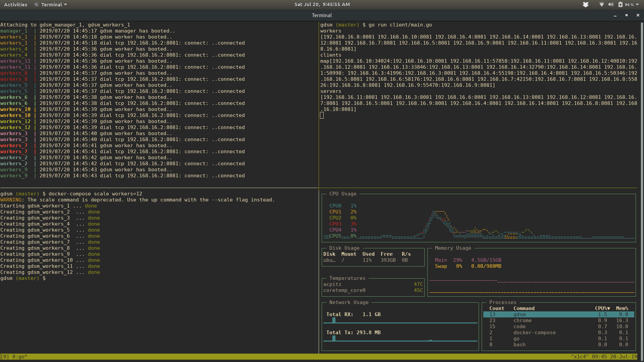Click the CPU0 1% label
The height and width of the screenshot is (362, 644).
coord(343,206)
